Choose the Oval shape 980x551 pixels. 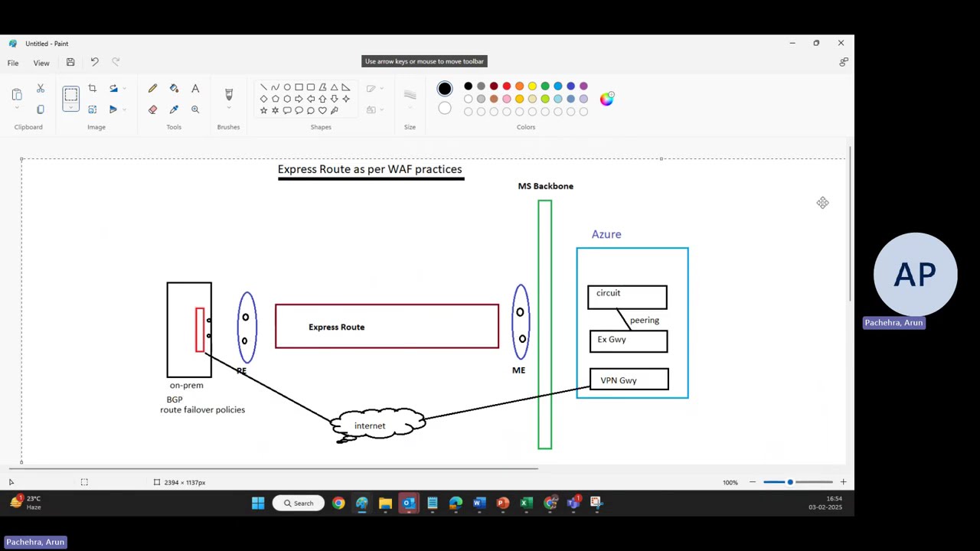287,87
